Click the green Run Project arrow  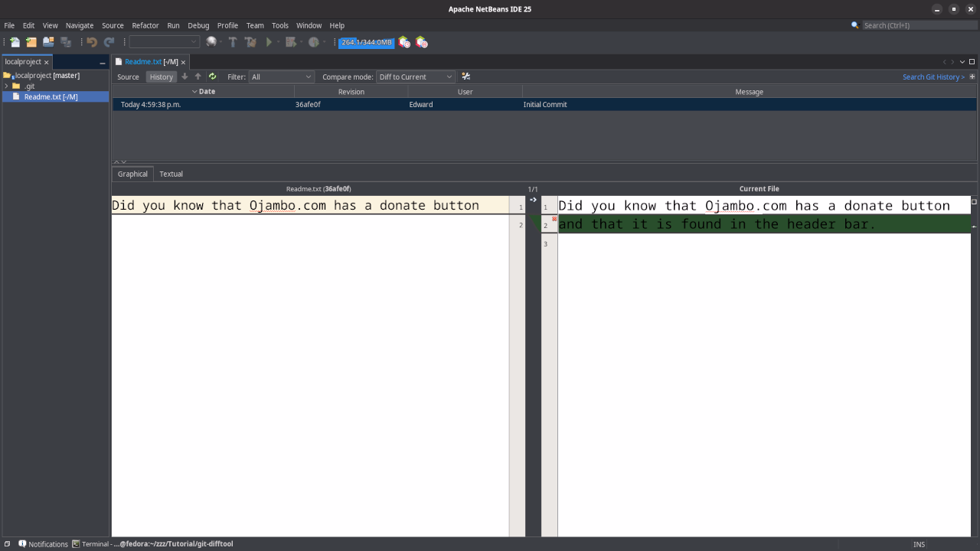tap(269, 42)
